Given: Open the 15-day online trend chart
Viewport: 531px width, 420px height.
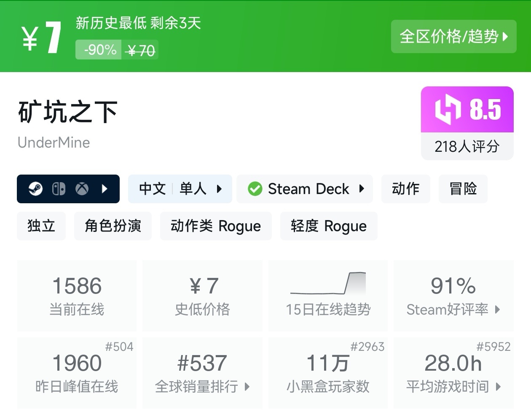Looking at the screenshot, I should (328, 295).
